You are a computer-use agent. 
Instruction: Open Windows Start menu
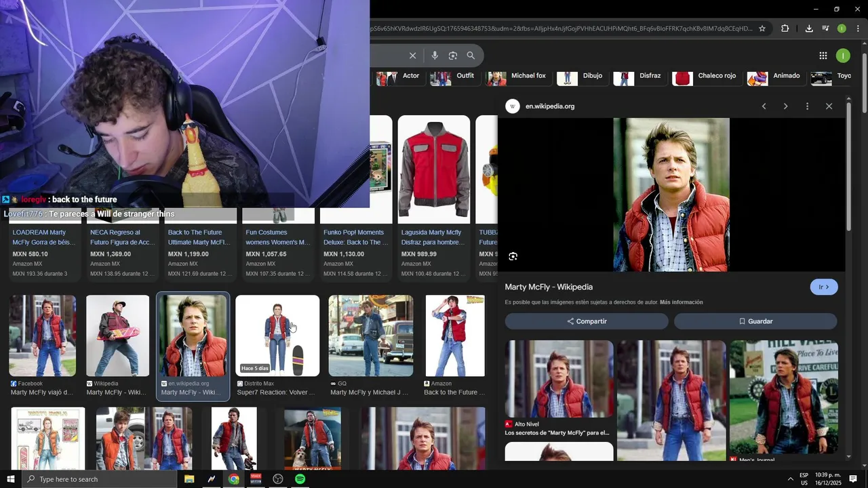pyautogui.click(x=10, y=479)
